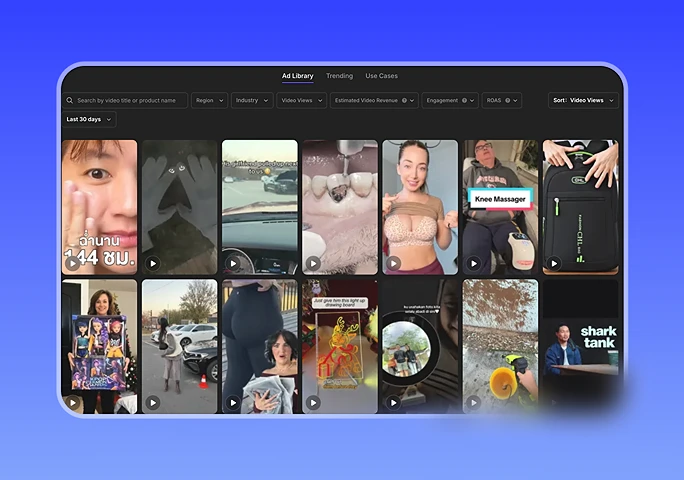Click info icon next to Estimated Video Revenue

(x=404, y=101)
